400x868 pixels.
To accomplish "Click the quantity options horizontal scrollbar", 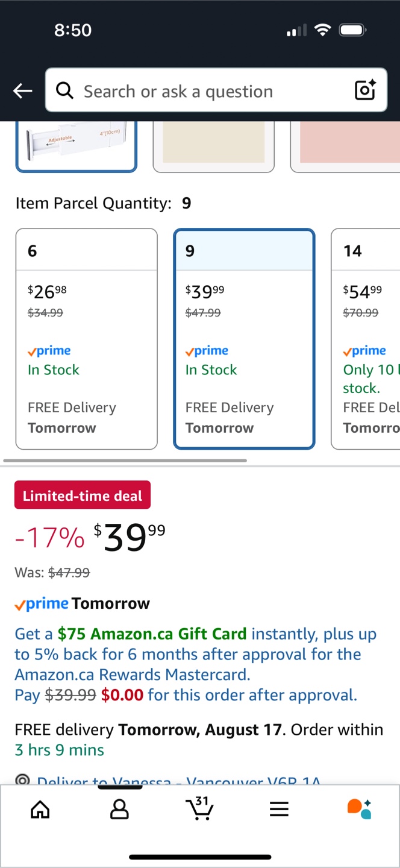I will pos(125,461).
